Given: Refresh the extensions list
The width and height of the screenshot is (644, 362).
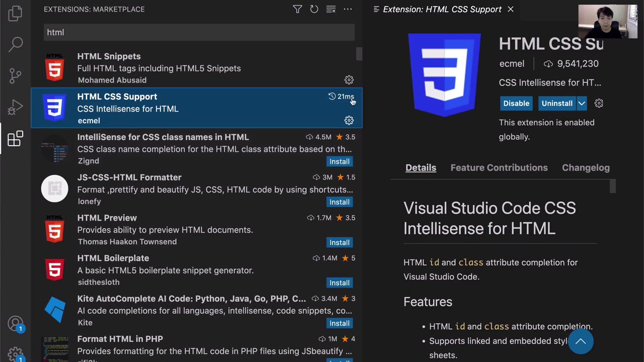Looking at the screenshot, I should coord(314,9).
